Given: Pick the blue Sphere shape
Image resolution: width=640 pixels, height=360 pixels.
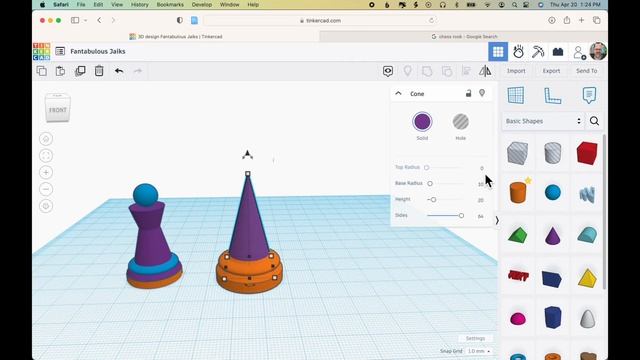Looking at the screenshot, I should pyautogui.click(x=553, y=192).
